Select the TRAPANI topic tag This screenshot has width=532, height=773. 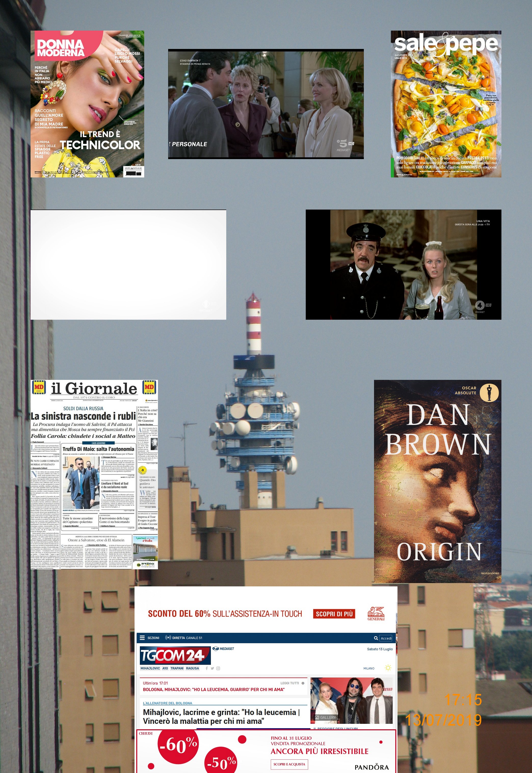tap(177, 668)
